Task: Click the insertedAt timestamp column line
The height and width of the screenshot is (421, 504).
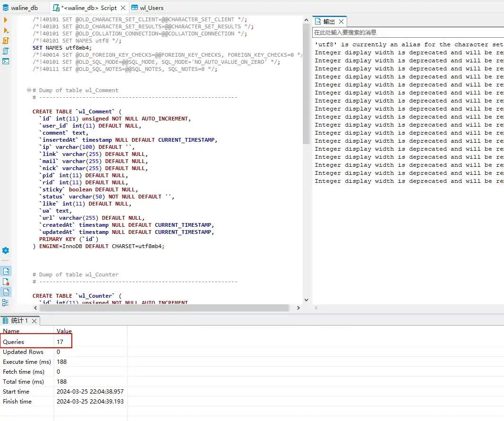Action: pos(128,140)
